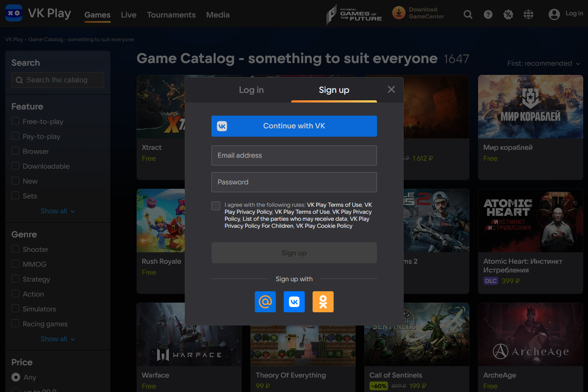The height and width of the screenshot is (392, 588).
Task: Click the Atomic Heart DLC badge
Action: click(491, 281)
